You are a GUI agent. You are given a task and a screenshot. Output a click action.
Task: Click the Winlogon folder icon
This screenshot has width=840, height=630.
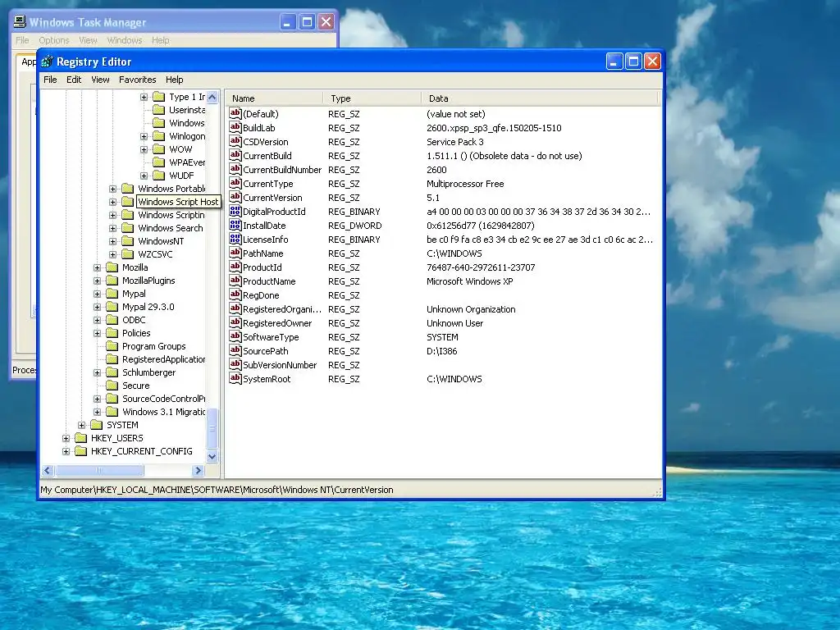(158, 136)
